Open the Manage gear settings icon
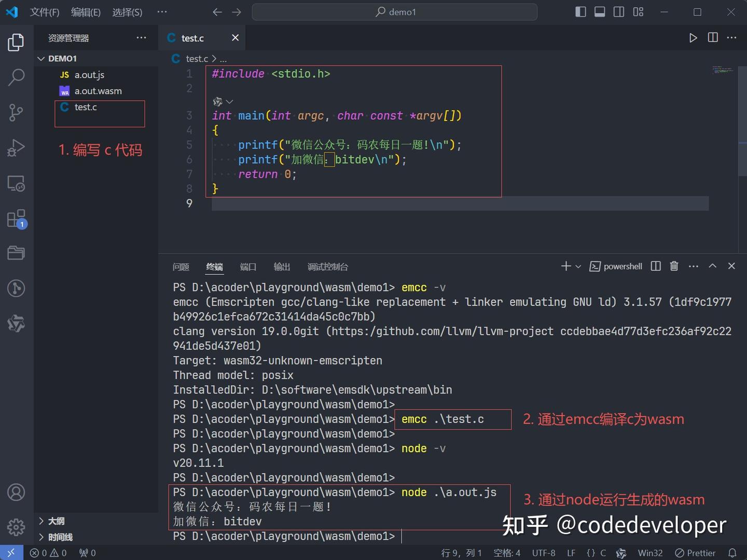Viewport: 747px width, 560px height. click(16, 527)
